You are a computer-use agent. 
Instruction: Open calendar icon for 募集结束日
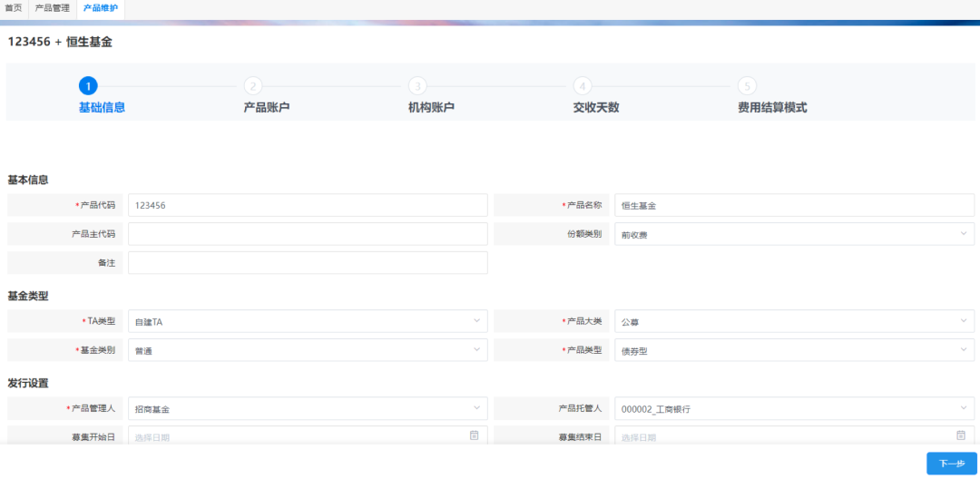pyautogui.click(x=961, y=435)
